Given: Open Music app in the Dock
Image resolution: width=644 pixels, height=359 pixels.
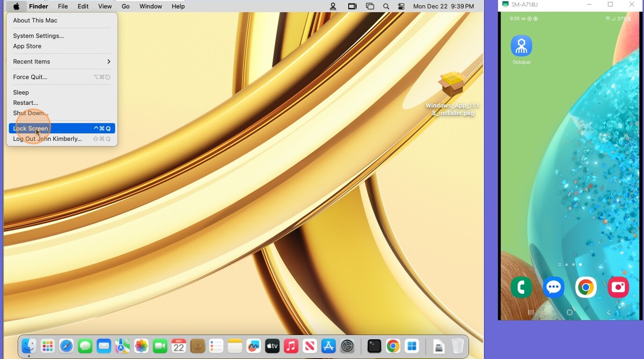Looking at the screenshot, I should (x=291, y=346).
